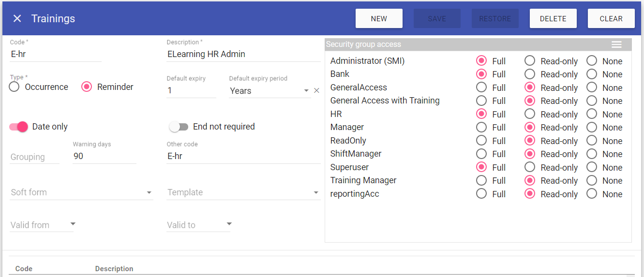Viewport: 644px width, 277px height.
Task: Open the Security group access hamburger menu
Action: [x=616, y=44]
